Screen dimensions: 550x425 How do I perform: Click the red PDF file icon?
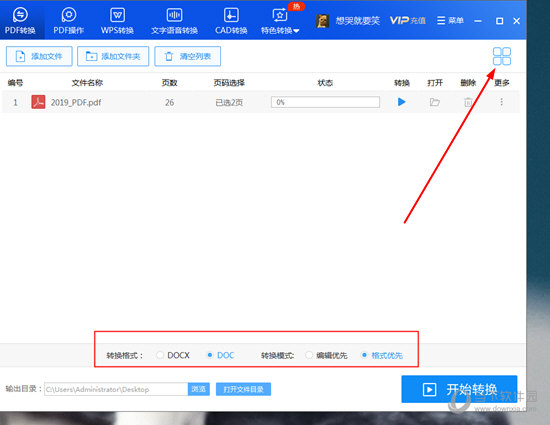pyautogui.click(x=38, y=102)
